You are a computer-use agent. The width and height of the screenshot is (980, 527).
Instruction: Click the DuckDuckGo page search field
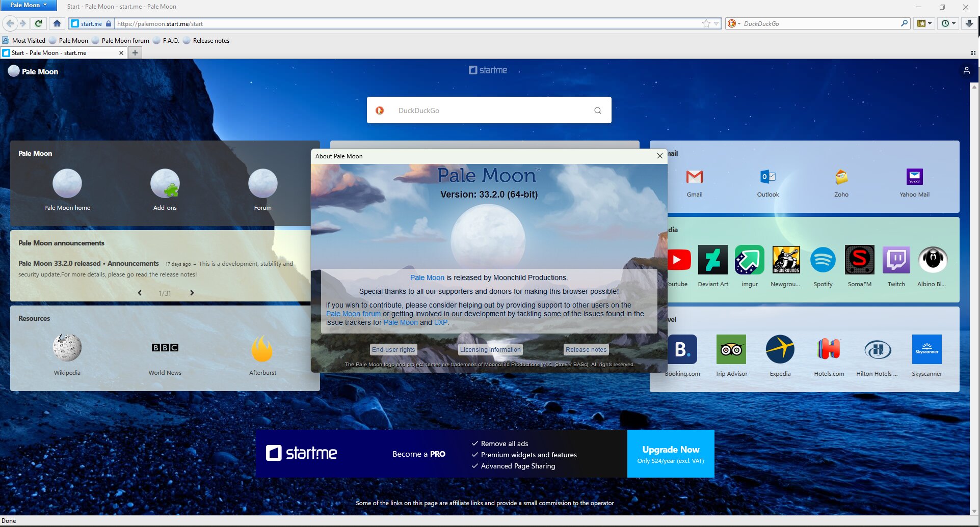coord(489,110)
